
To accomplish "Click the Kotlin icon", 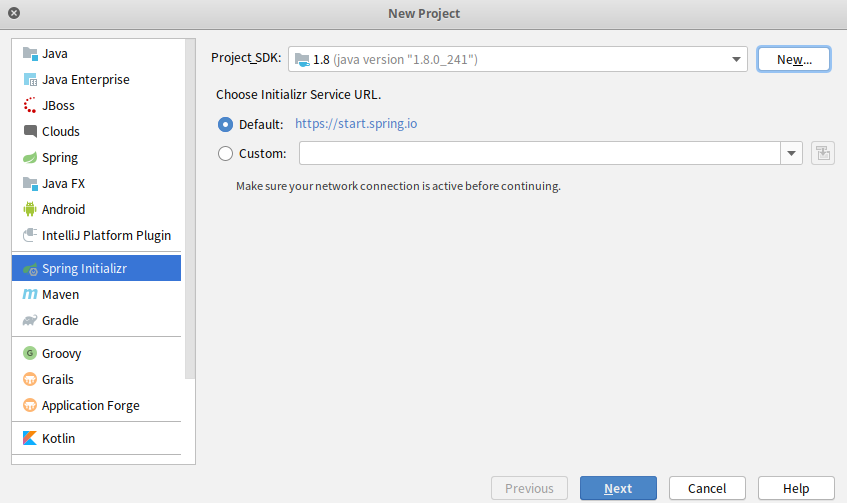I will (x=30, y=438).
